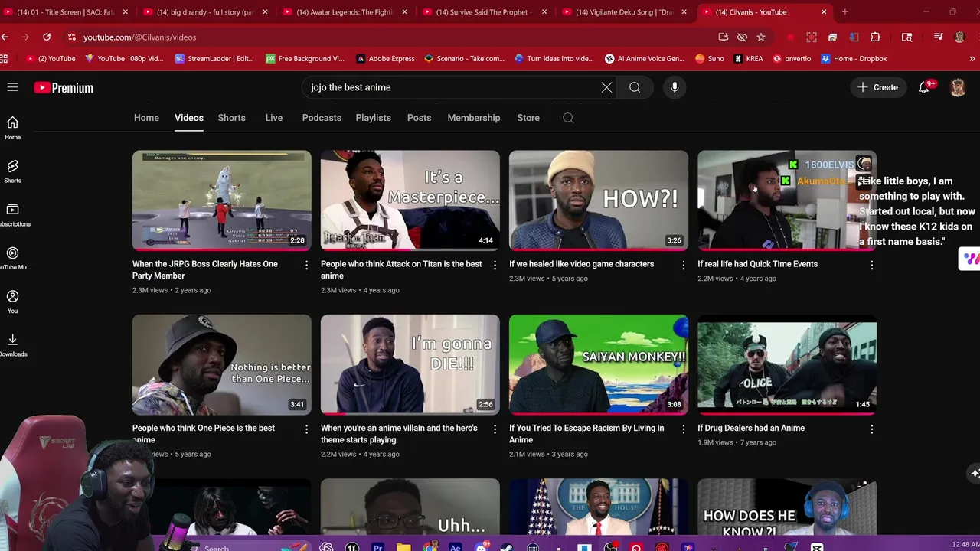Open options for Escape Racism video
Image resolution: width=980 pixels, height=551 pixels.
point(683,429)
